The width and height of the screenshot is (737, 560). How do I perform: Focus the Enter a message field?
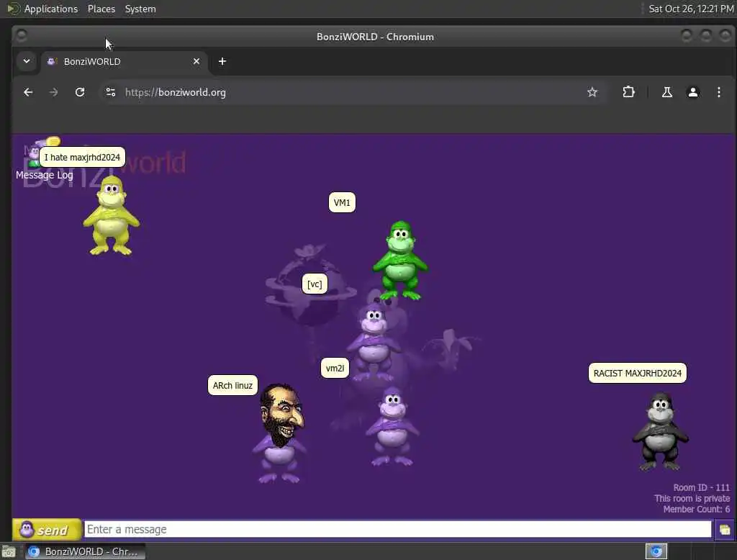[397, 530]
